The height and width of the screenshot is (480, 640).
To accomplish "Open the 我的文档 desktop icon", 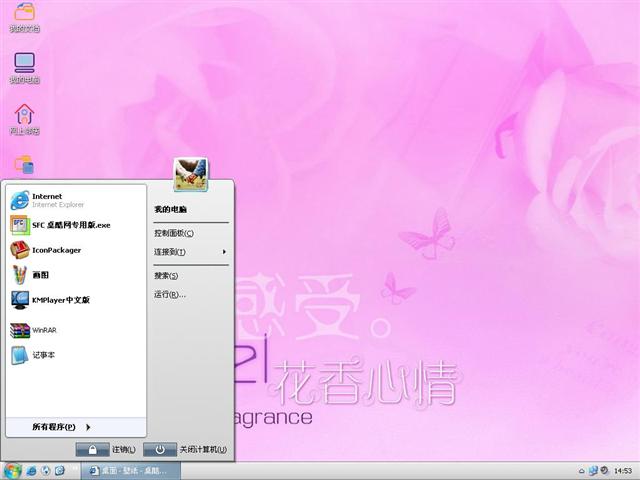I will (x=24, y=16).
